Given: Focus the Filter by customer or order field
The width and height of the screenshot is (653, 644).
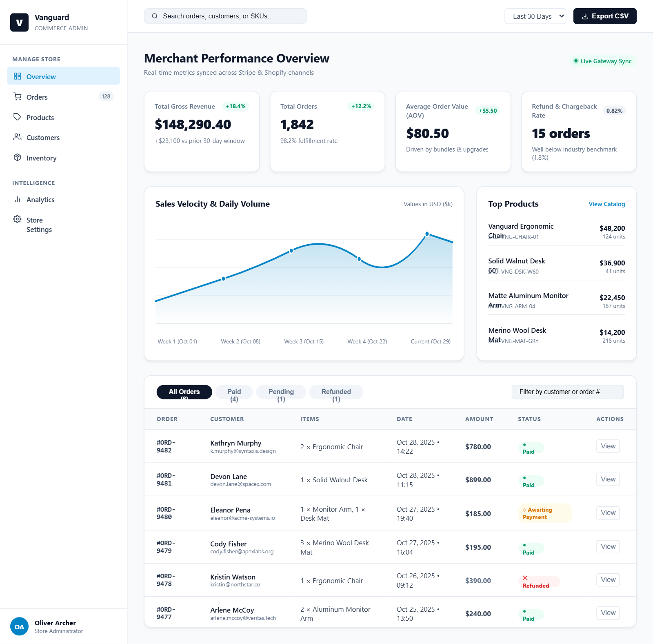Looking at the screenshot, I should click(568, 392).
